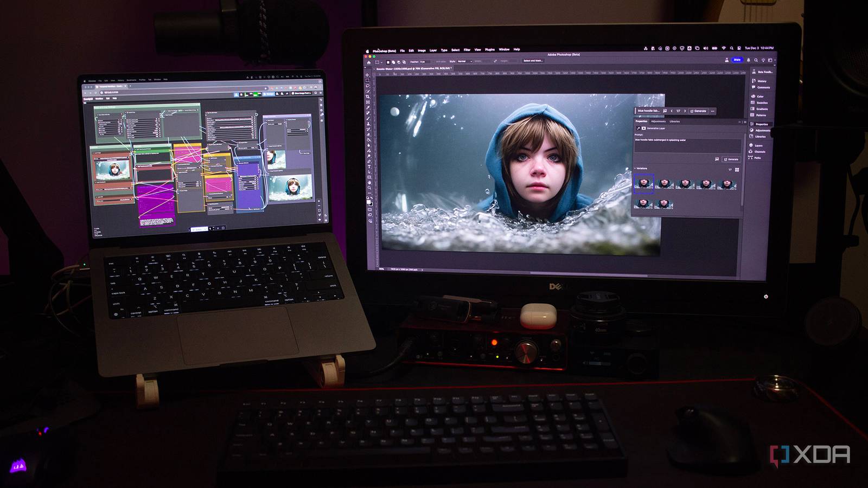Open the Style dropdown set to Normal
The image size is (868, 488).
pyautogui.click(x=464, y=61)
